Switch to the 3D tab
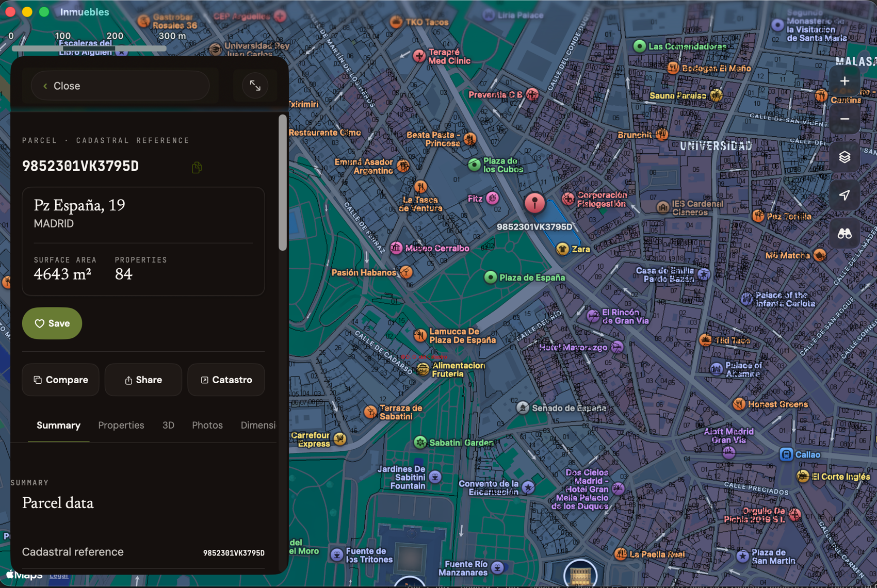Screen dimensions: 877x588 (x=168, y=425)
